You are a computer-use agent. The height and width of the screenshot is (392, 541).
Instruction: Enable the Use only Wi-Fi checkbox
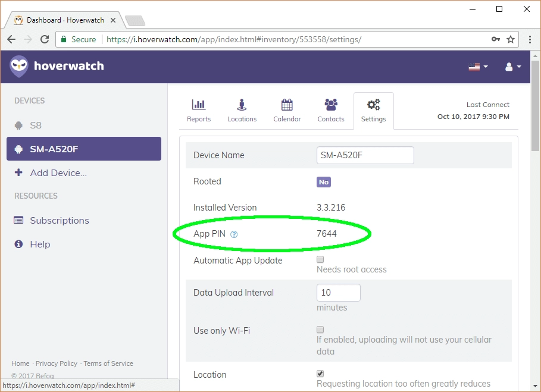pyautogui.click(x=320, y=330)
